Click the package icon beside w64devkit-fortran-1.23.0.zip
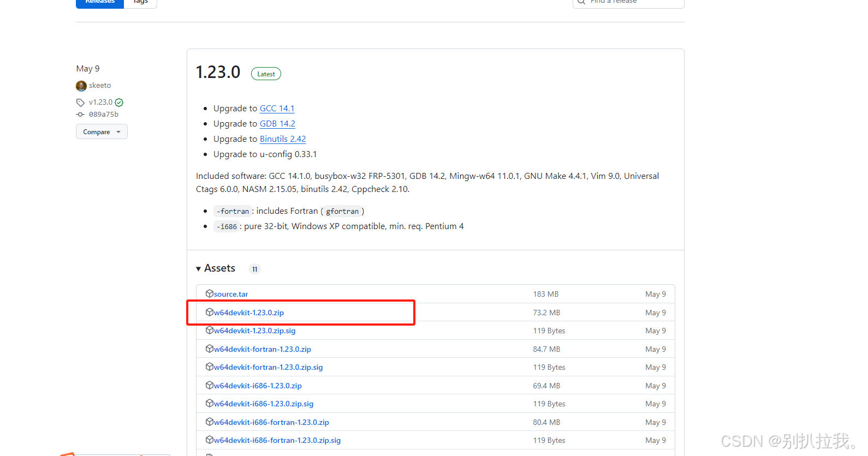 pyautogui.click(x=209, y=349)
